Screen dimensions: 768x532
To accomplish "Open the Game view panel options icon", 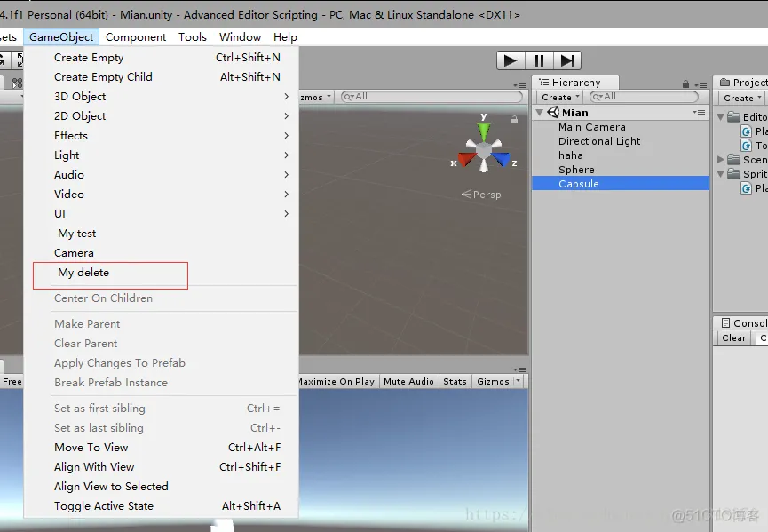I will (x=519, y=369).
